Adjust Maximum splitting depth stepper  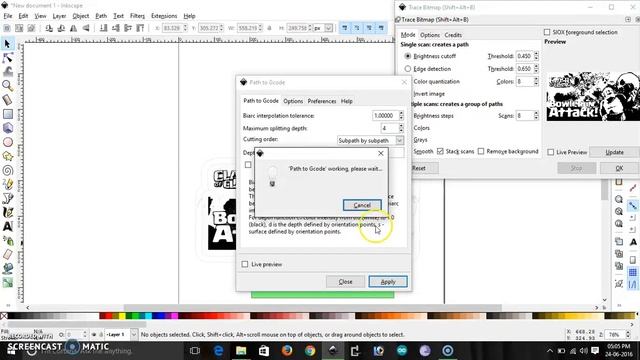coord(401,128)
